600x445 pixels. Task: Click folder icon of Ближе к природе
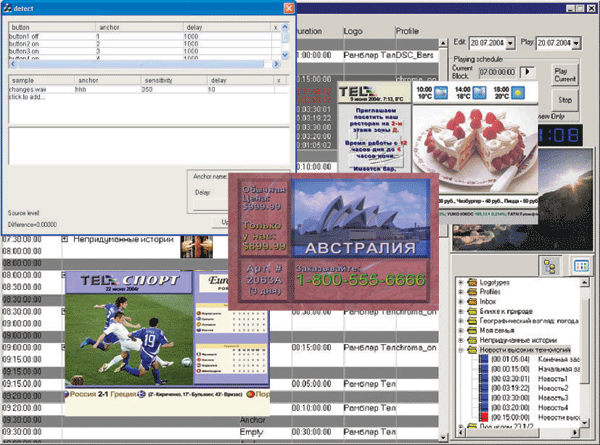pyautogui.click(x=472, y=311)
